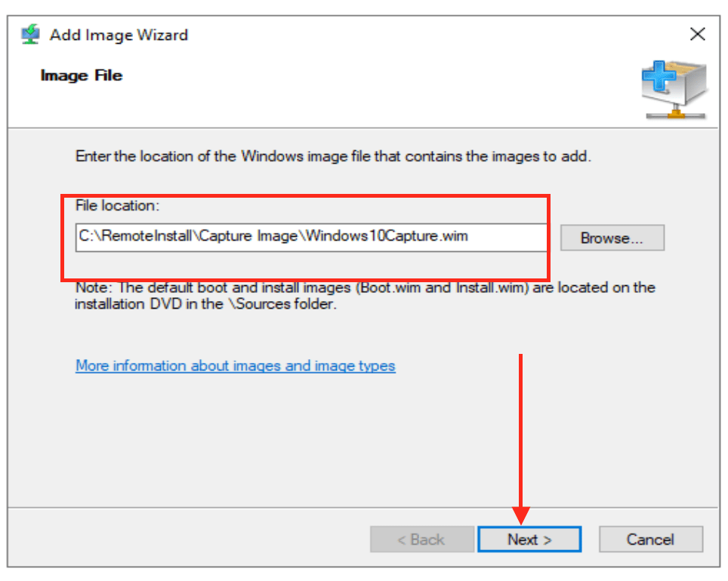Click the "Add Image Wizard" title text
The image size is (728, 581).
click(x=119, y=35)
